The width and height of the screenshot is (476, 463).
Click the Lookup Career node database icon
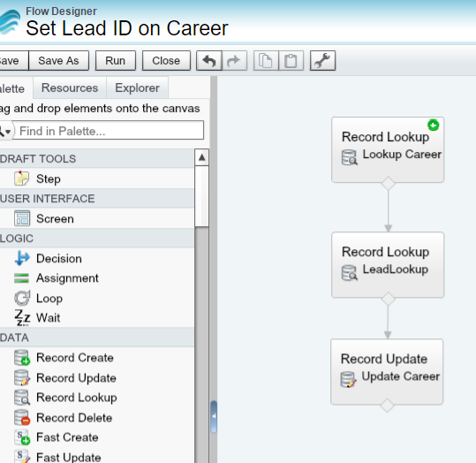tap(350, 157)
